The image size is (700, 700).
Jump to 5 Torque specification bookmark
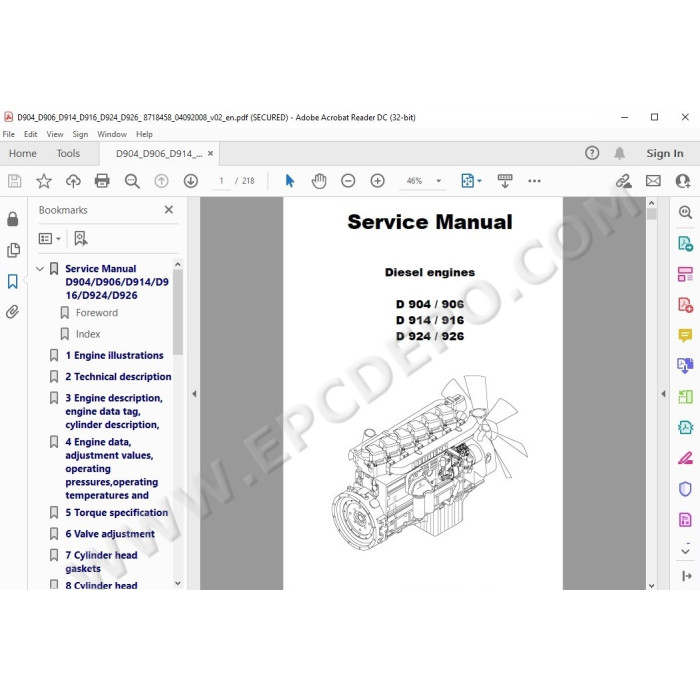pos(117,512)
